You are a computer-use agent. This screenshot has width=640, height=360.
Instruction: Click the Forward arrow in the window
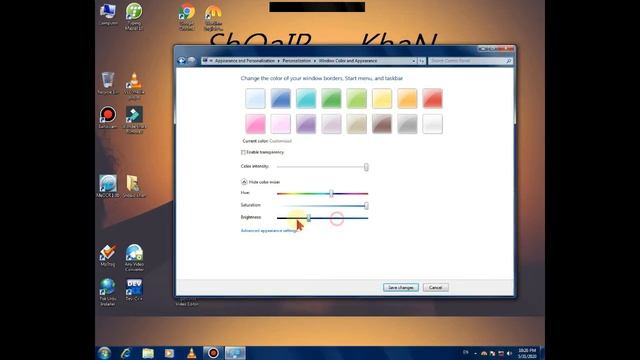coord(191,60)
